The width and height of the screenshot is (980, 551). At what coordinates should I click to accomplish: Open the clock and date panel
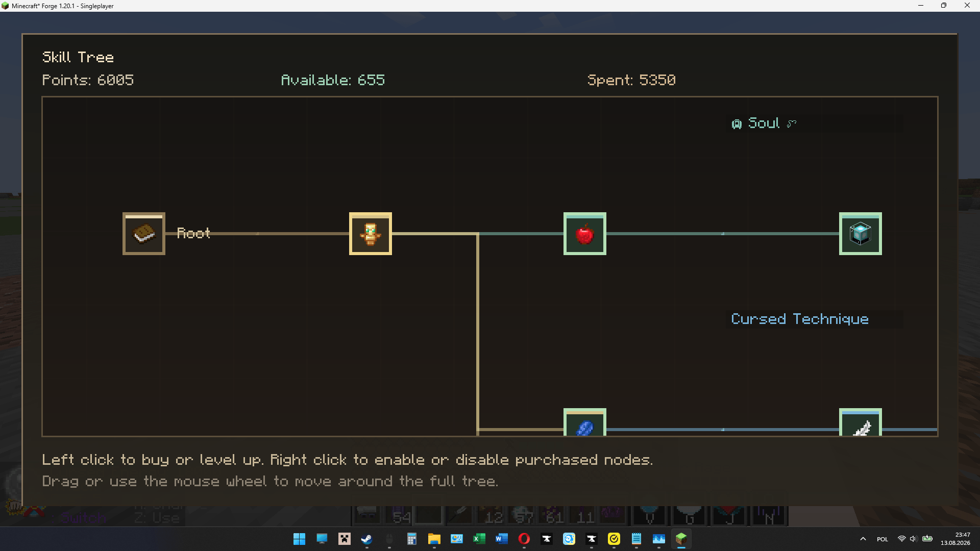coord(956,539)
